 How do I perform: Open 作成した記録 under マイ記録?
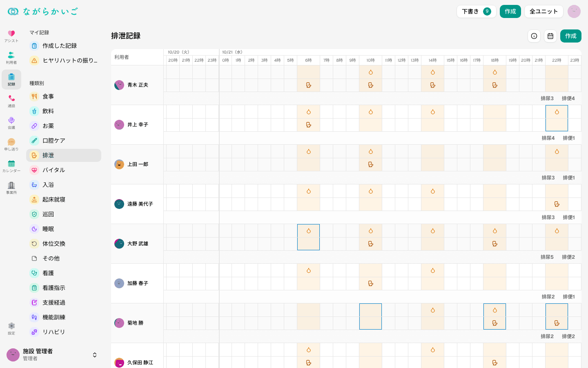pyautogui.click(x=64, y=46)
